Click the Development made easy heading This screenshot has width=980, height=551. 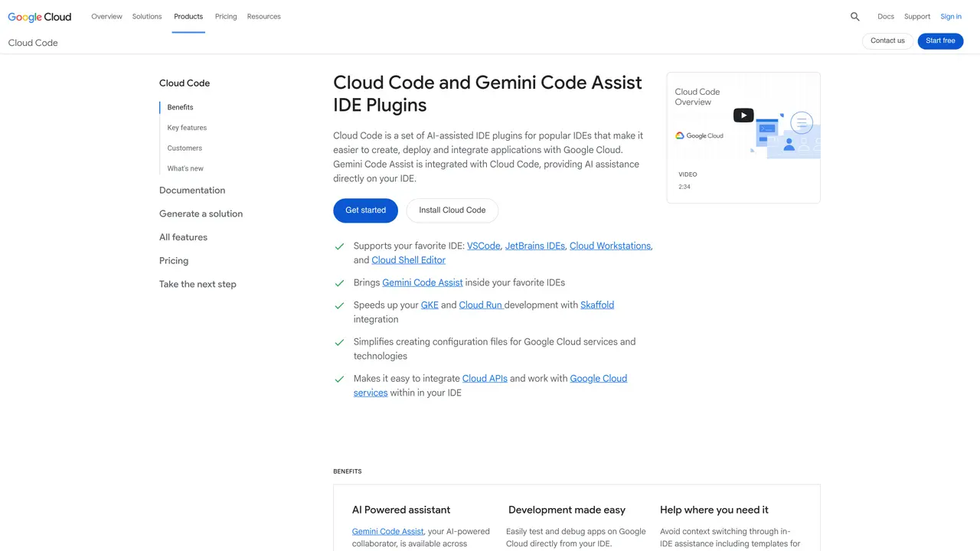pos(567,510)
